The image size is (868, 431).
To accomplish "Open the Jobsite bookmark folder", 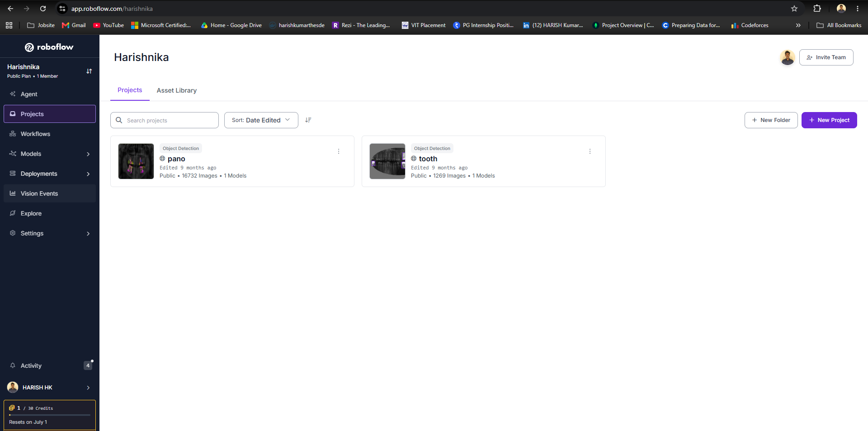I will click(41, 25).
